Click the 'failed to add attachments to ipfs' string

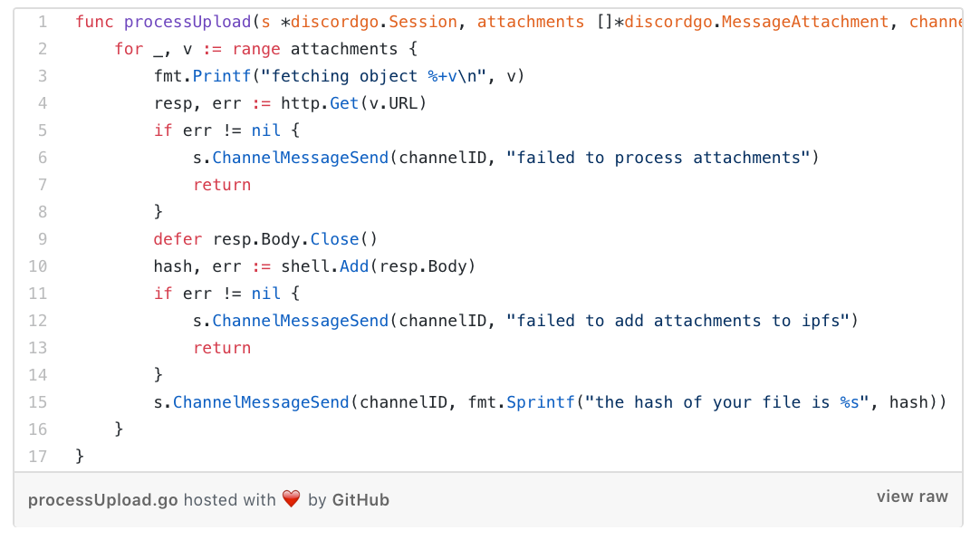click(x=677, y=321)
